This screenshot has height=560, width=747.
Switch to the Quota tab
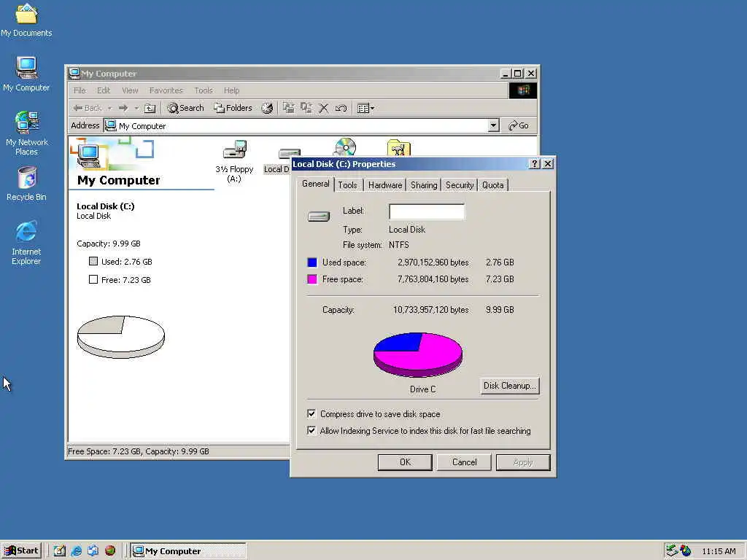coord(492,185)
